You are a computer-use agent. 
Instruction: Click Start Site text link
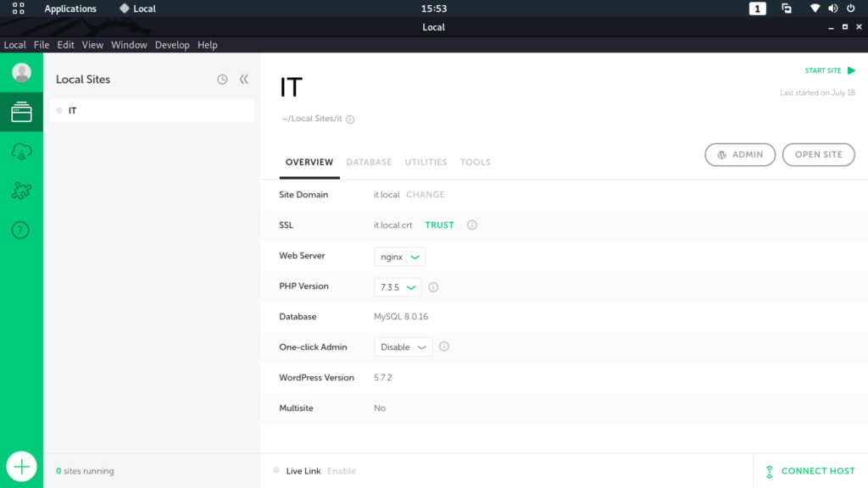pos(822,70)
